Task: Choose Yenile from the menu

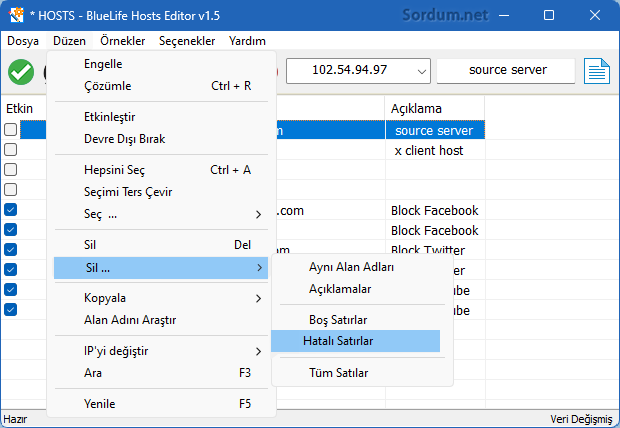Action: (161, 404)
